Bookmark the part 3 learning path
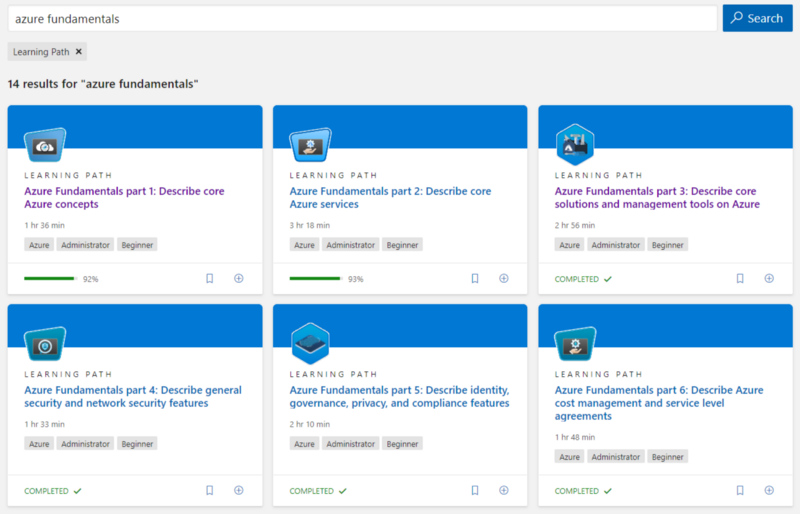 click(x=740, y=278)
